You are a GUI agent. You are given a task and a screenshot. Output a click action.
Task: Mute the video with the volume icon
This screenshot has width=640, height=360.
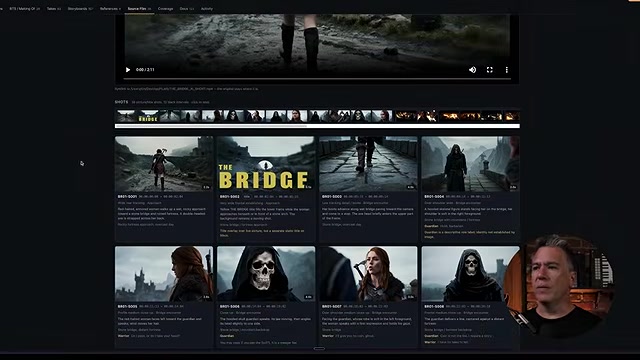tap(472, 70)
